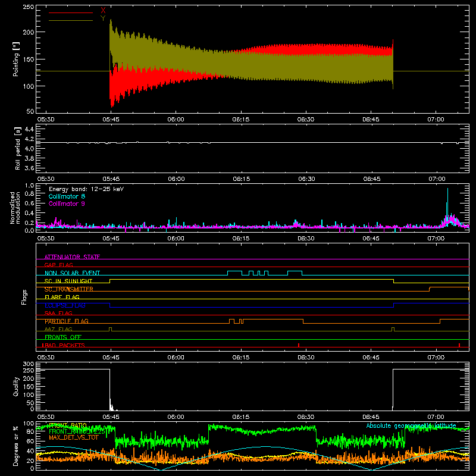Click the 3.6 tick on Roll period axis
This screenshot has height=476, width=476.
pos(29,168)
